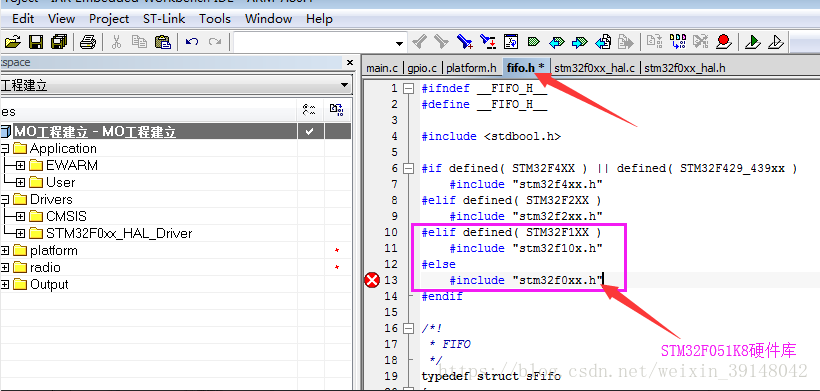
Task: Expand the EWARM folder node
Action: [x=20, y=166]
